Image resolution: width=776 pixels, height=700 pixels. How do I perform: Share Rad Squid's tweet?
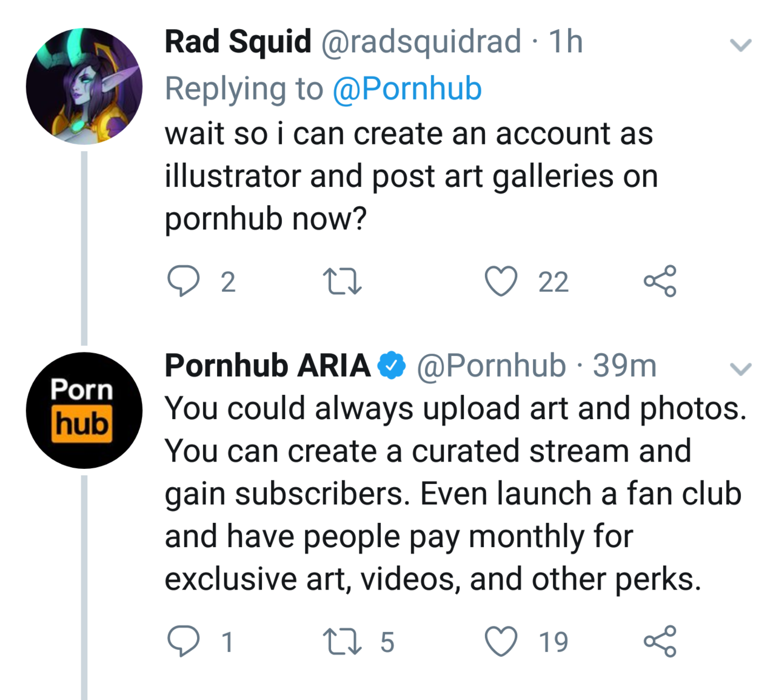pyautogui.click(x=660, y=281)
